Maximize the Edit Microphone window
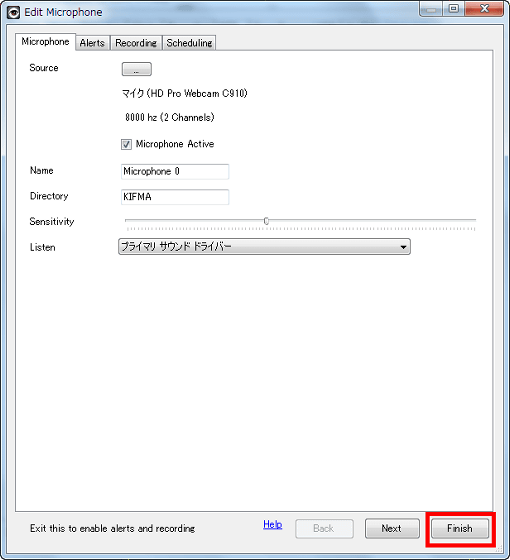 (x=454, y=9)
